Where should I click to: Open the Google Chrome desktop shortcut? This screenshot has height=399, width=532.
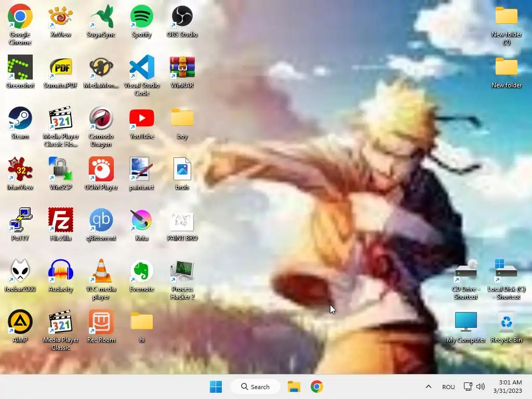(x=20, y=16)
